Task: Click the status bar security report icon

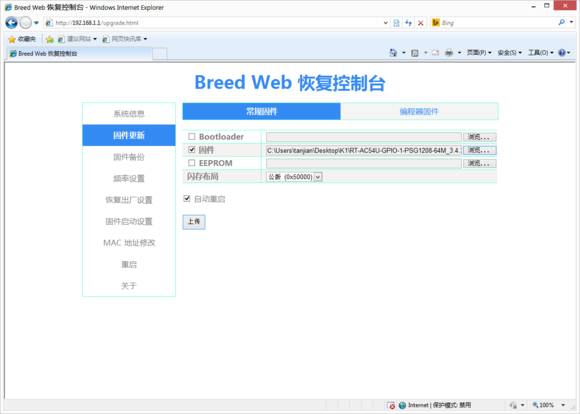Action: (513, 405)
